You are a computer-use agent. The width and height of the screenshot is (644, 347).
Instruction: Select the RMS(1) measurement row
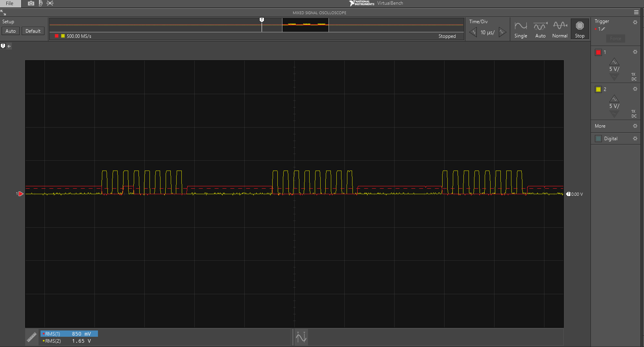(69, 334)
